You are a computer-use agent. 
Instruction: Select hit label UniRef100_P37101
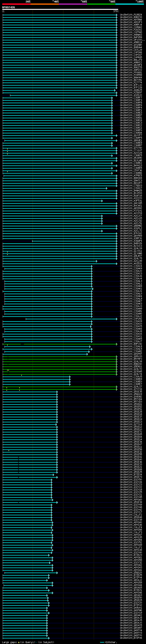pos(131,210)
